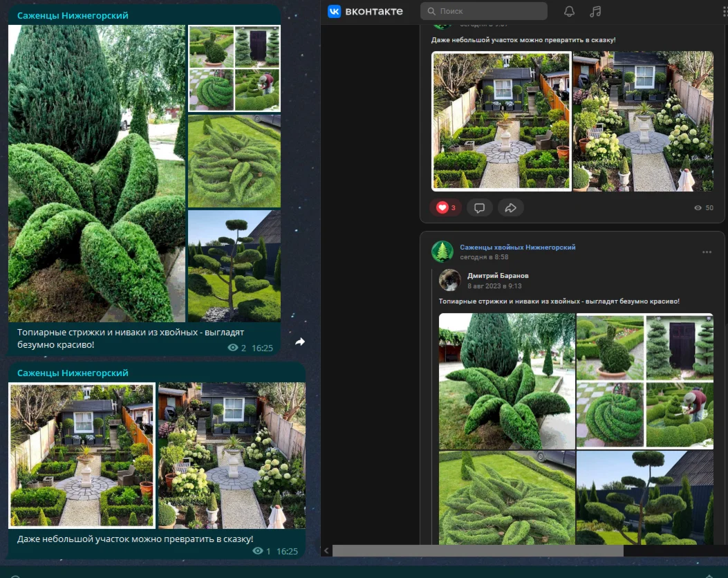Open large star-shaped topiary photo in Telegram
The width and height of the screenshot is (728, 578).
97,173
